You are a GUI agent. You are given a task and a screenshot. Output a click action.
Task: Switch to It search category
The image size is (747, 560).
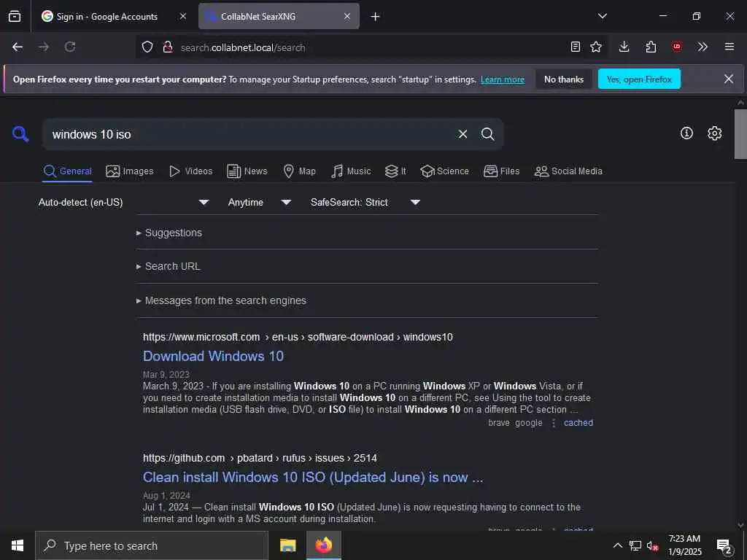pos(395,171)
